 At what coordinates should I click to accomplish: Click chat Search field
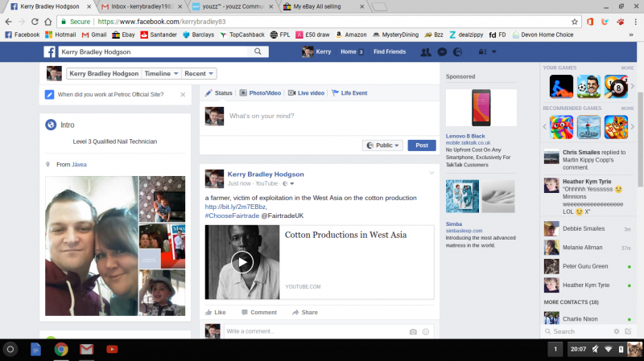tap(579, 331)
